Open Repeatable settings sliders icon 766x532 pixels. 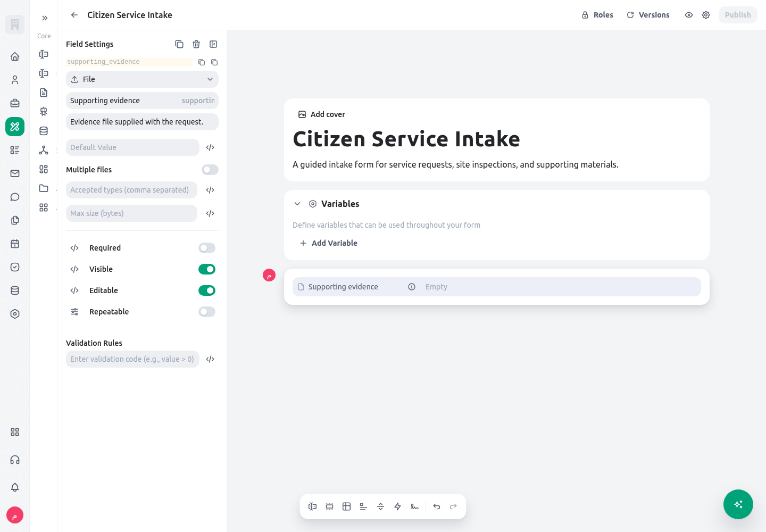pyautogui.click(x=74, y=312)
